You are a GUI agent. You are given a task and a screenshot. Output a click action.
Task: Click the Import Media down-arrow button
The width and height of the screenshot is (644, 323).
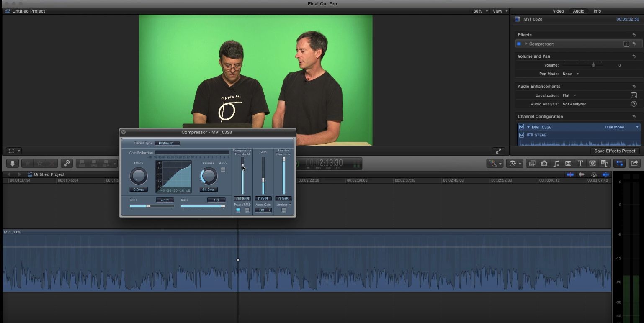pos(13,163)
